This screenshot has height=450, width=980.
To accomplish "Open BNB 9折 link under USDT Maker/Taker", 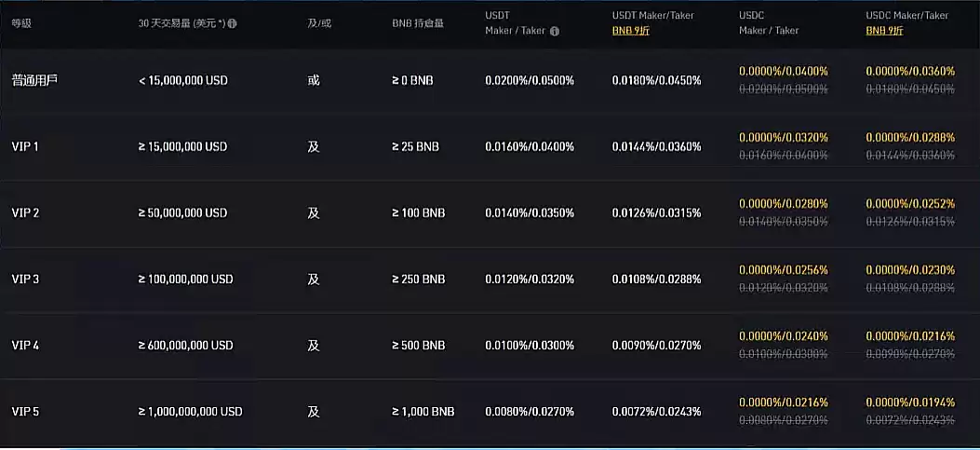I will (x=631, y=31).
